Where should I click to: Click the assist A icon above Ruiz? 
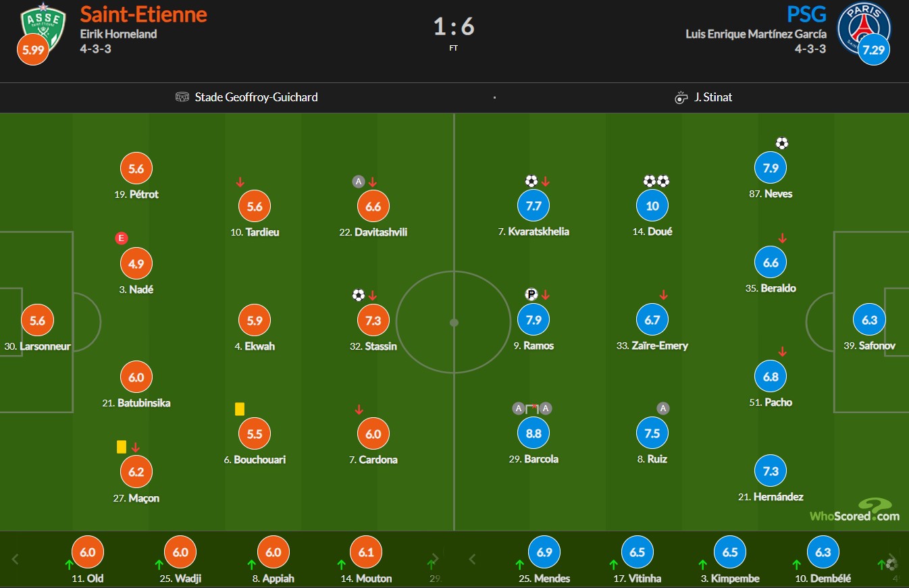tap(663, 408)
